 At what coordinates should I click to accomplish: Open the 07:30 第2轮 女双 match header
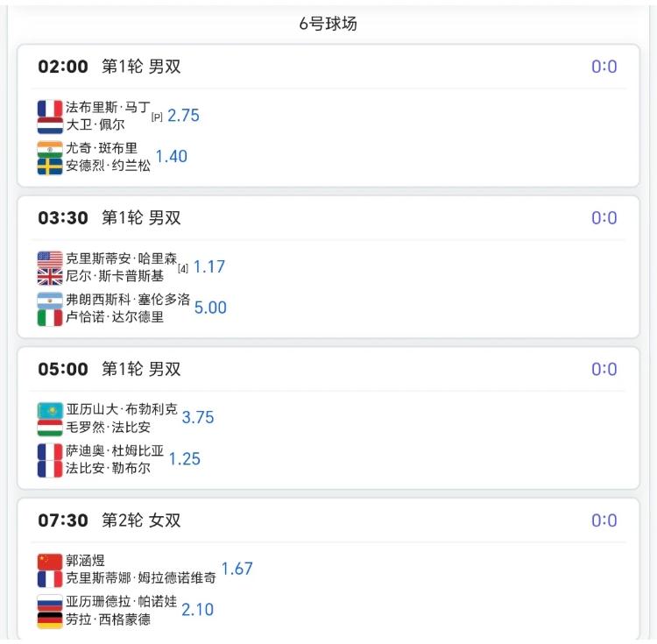(109, 520)
